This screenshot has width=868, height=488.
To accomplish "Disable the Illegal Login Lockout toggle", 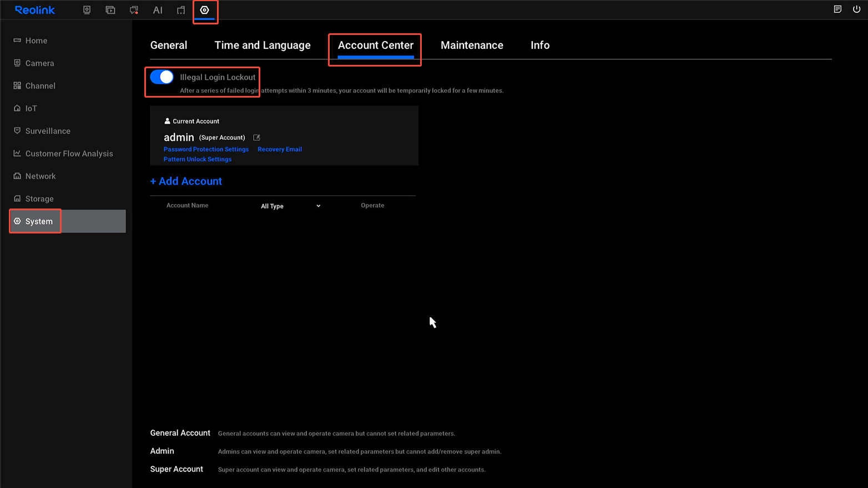I will point(162,77).
